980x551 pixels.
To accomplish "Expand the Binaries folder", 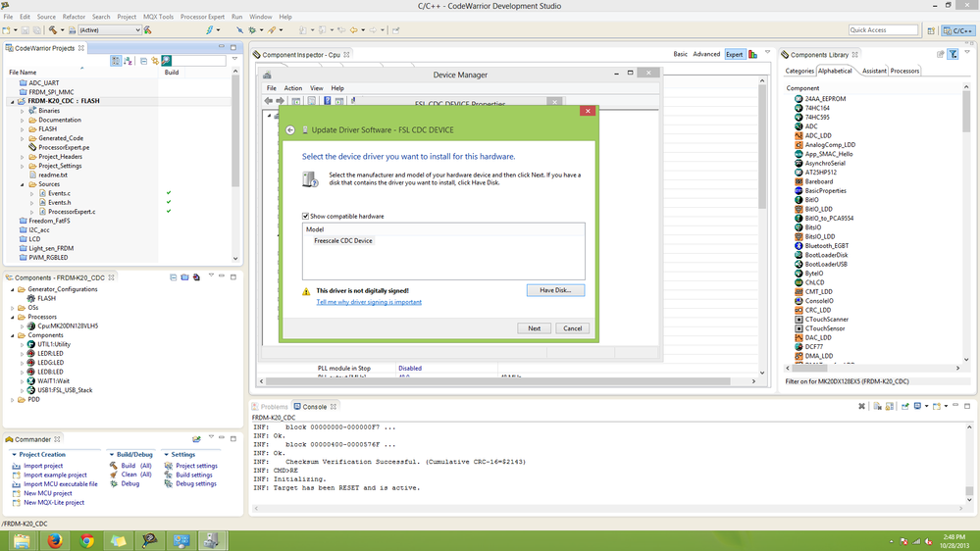I will click(23, 111).
